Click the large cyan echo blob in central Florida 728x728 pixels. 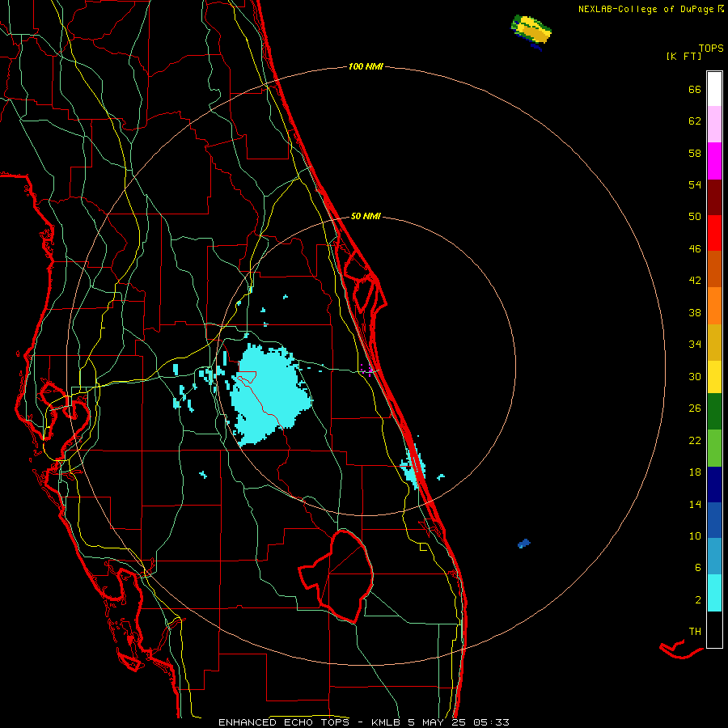click(x=272, y=395)
